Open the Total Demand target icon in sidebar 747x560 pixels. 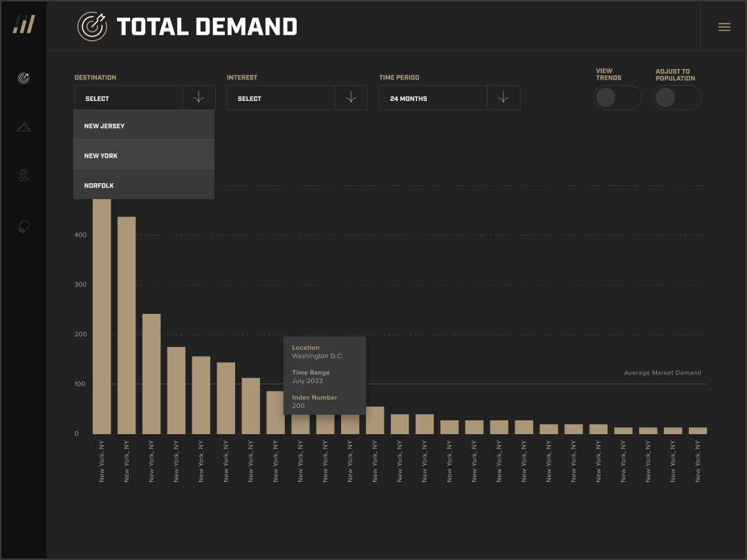point(23,78)
